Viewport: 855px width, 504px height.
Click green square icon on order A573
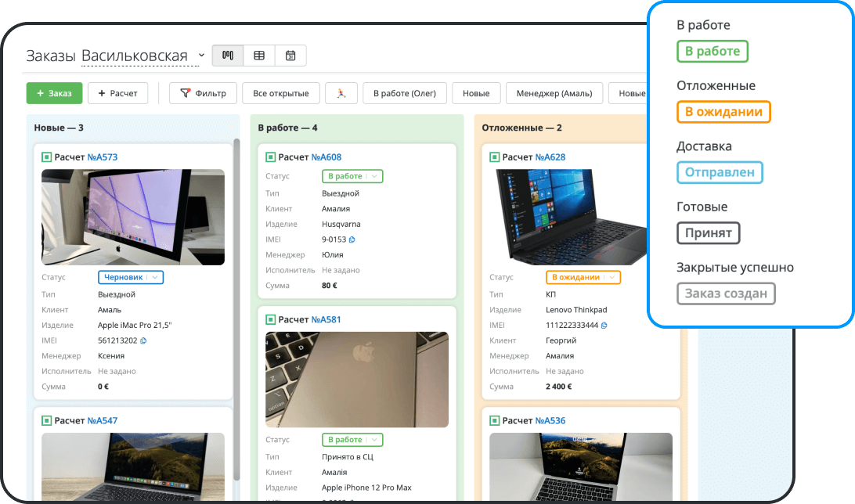[x=47, y=157]
